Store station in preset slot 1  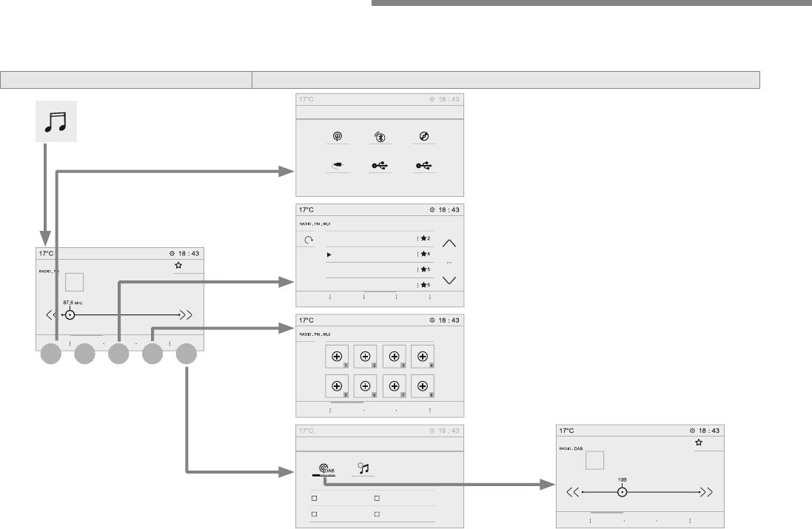(337, 357)
